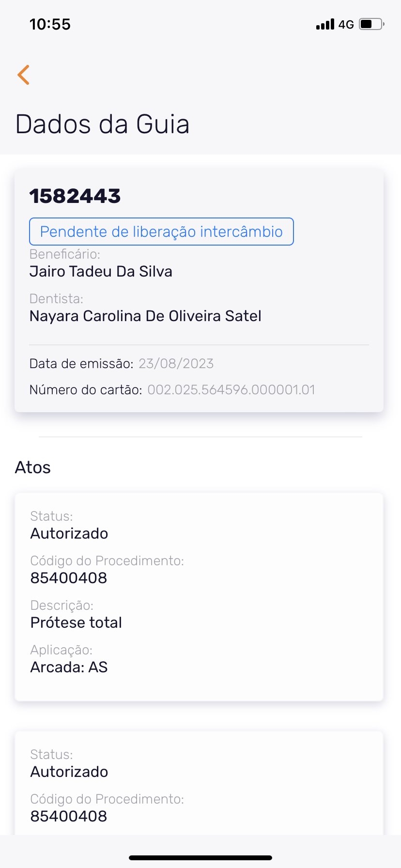The width and height of the screenshot is (401, 868).
Task: Tap Autorizado status in first procedure card
Action: click(x=69, y=533)
